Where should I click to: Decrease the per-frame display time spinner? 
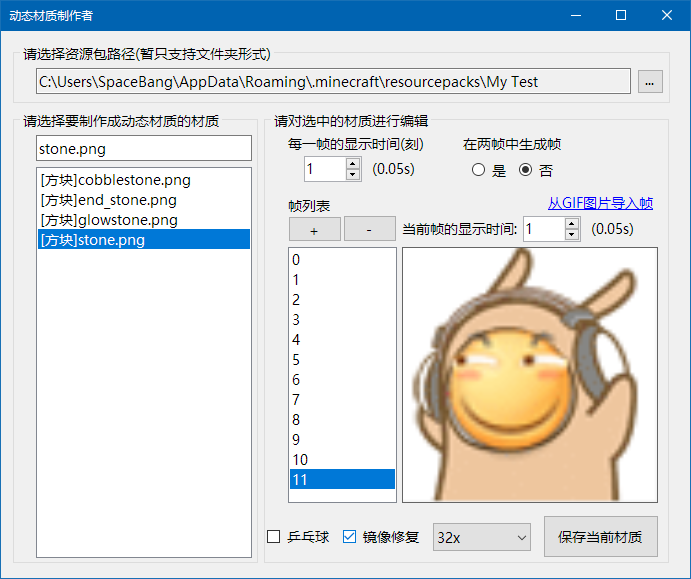353,174
